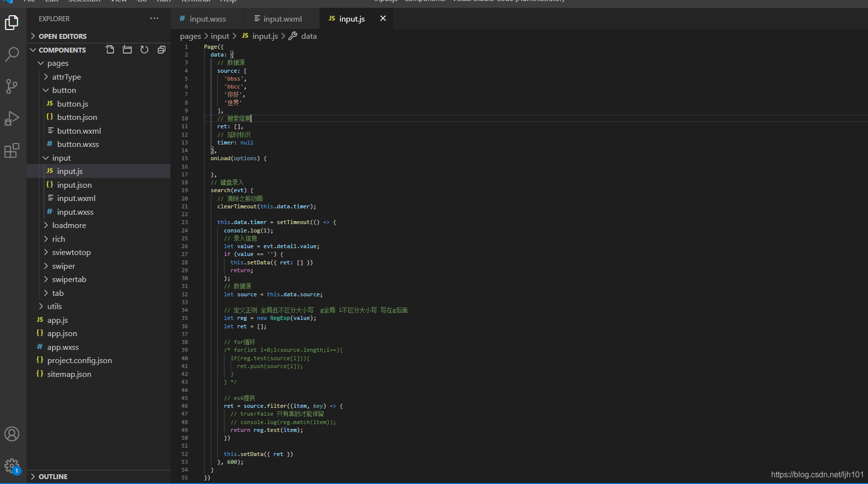Expand the OPEN EDITORS section

[x=98, y=36]
